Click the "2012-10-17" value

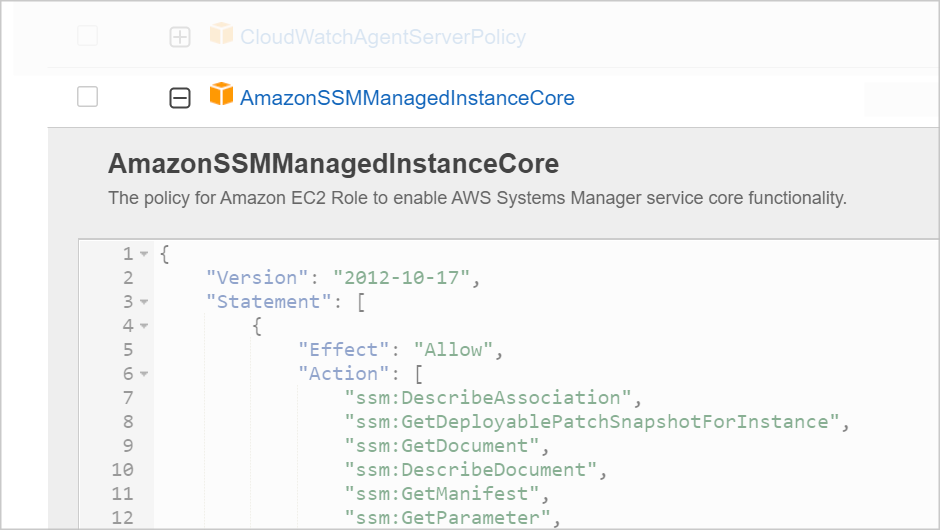[x=401, y=278]
